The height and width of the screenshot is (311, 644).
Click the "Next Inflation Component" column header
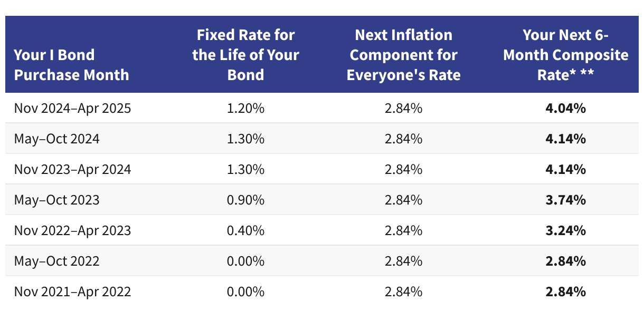[x=403, y=55]
